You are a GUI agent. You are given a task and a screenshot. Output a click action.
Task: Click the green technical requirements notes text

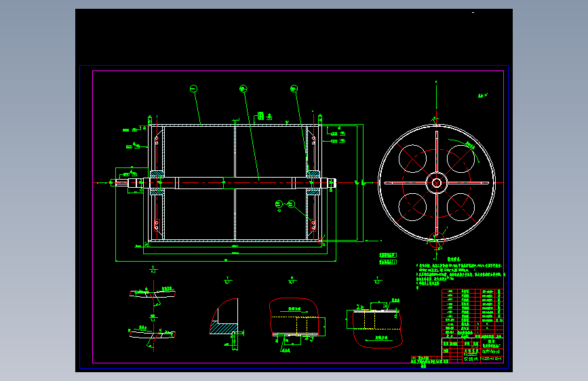[x=460, y=273]
